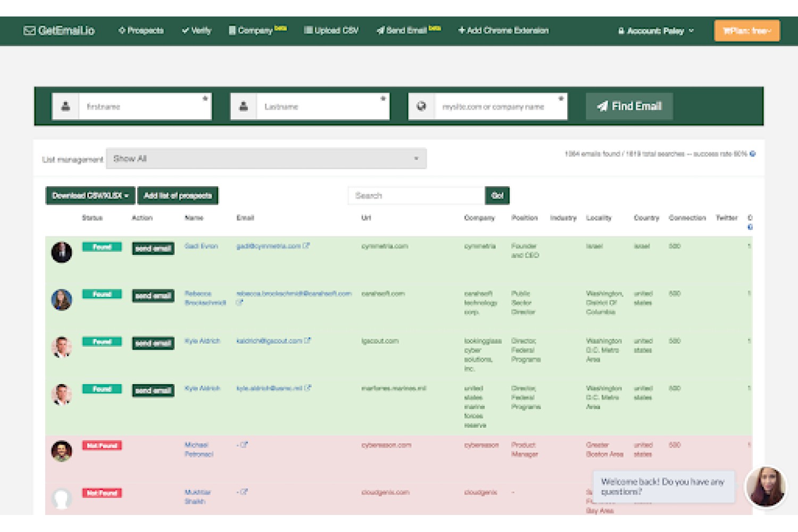Click Add list of prospects button

[x=178, y=196]
